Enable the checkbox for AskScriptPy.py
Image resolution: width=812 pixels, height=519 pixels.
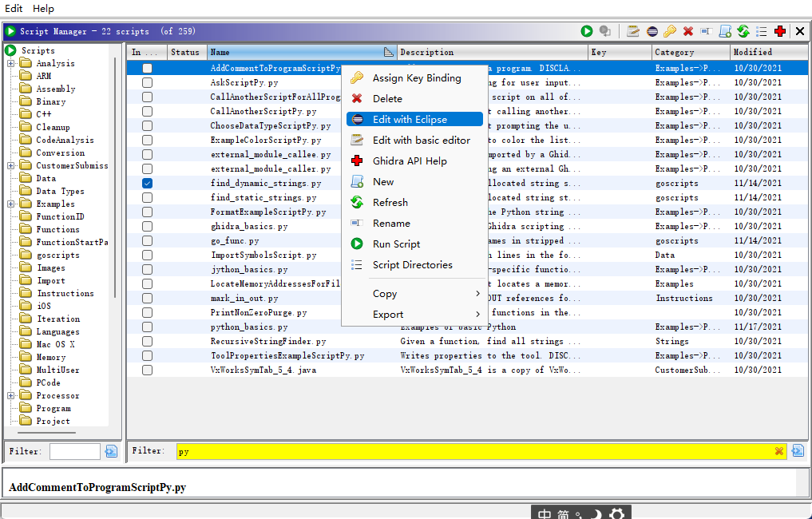146,82
